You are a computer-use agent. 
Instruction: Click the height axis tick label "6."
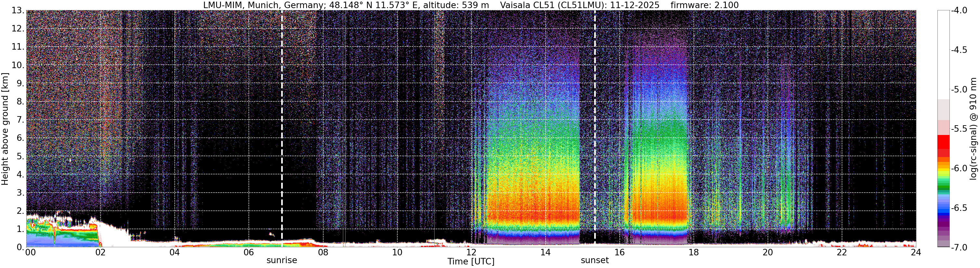(x=20, y=138)
